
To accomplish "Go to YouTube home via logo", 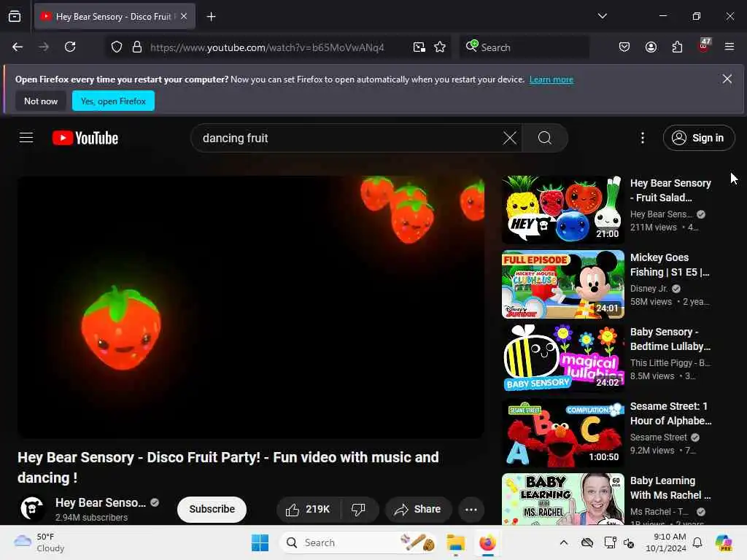I will point(85,138).
